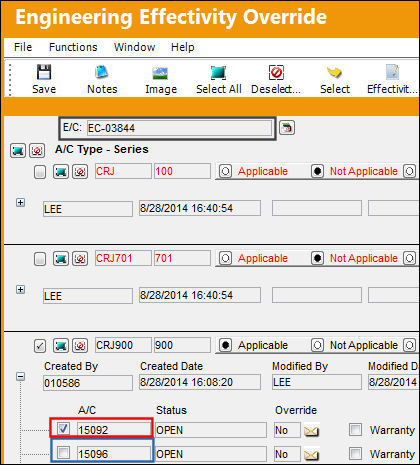Click the select-all icon in CRJ 100 row
The image size is (420, 465).
pos(61,172)
